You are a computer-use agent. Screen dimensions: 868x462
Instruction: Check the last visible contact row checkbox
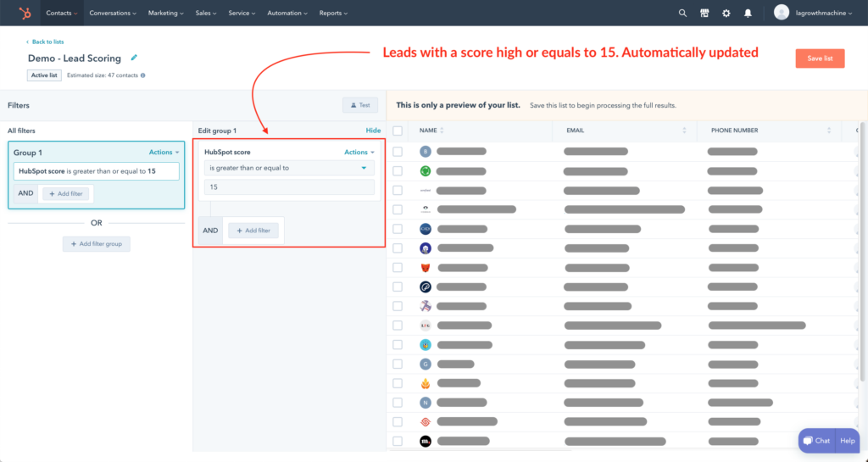[398, 442]
